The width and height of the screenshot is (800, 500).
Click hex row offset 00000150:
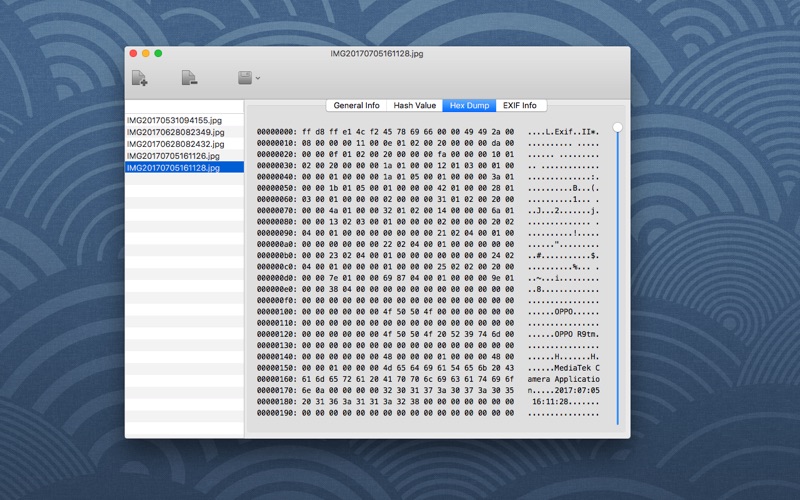pos(277,367)
